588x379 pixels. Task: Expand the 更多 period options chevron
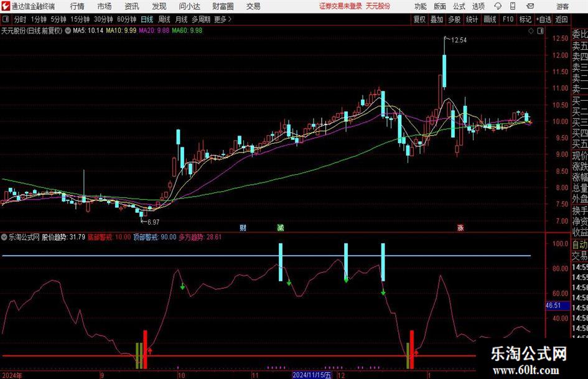tap(230, 19)
